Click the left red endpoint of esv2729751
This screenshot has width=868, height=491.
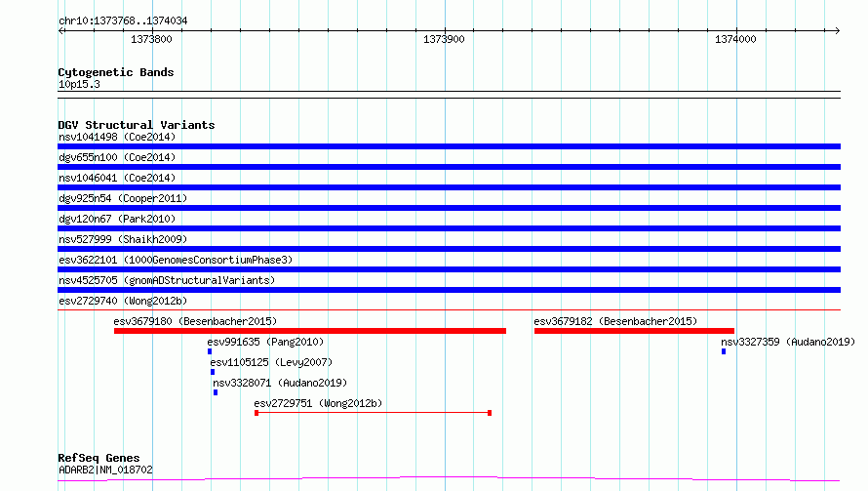[x=256, y=413]
